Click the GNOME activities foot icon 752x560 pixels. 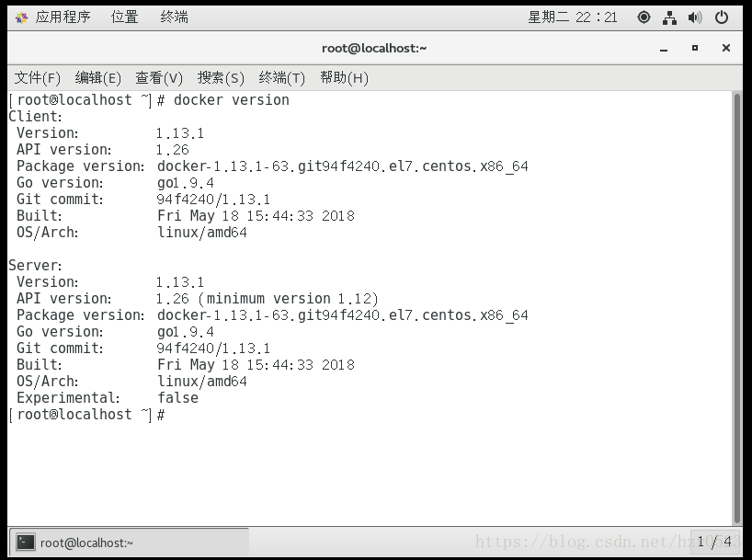(21, 18)
